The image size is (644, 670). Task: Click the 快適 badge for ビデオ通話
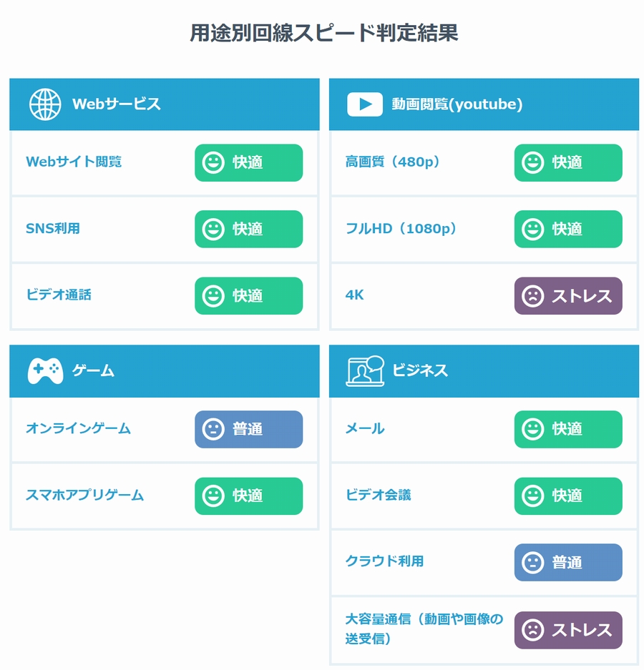point(248,296)
